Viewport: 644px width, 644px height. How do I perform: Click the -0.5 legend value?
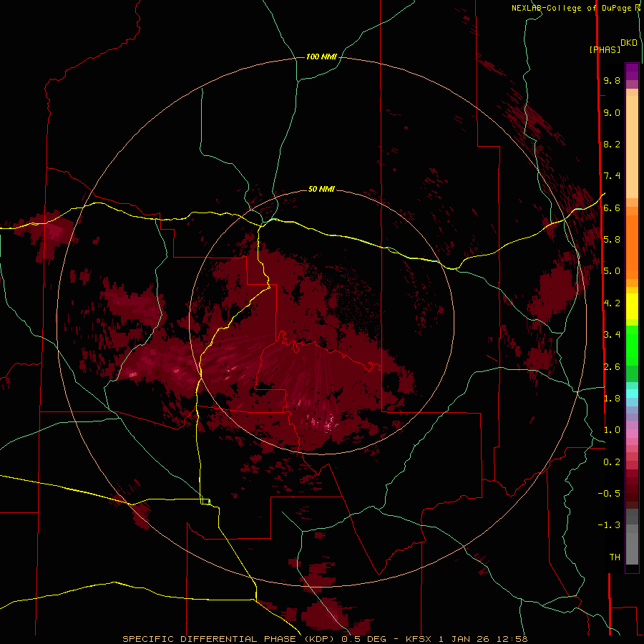609,494
